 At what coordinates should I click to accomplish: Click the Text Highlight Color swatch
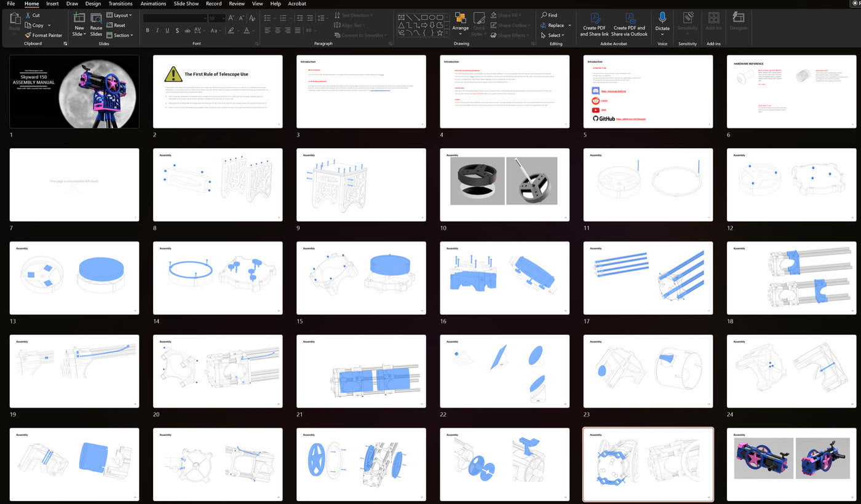(231, 30)
